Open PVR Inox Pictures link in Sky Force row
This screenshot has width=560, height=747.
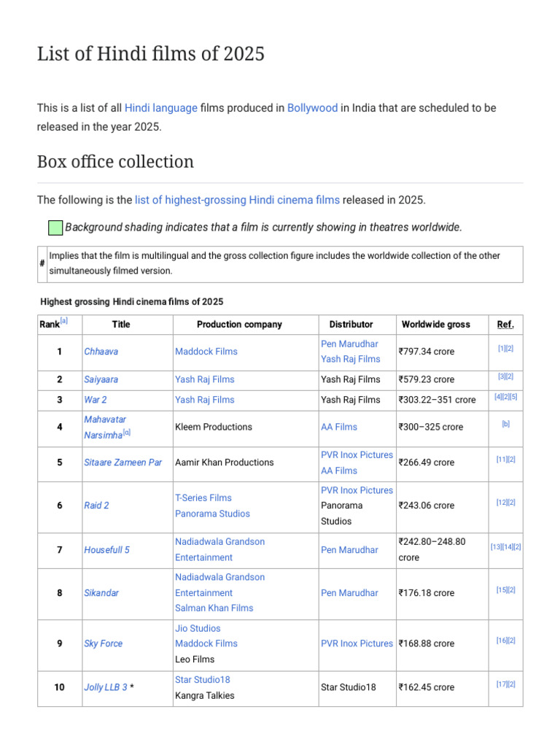[357, 643]
